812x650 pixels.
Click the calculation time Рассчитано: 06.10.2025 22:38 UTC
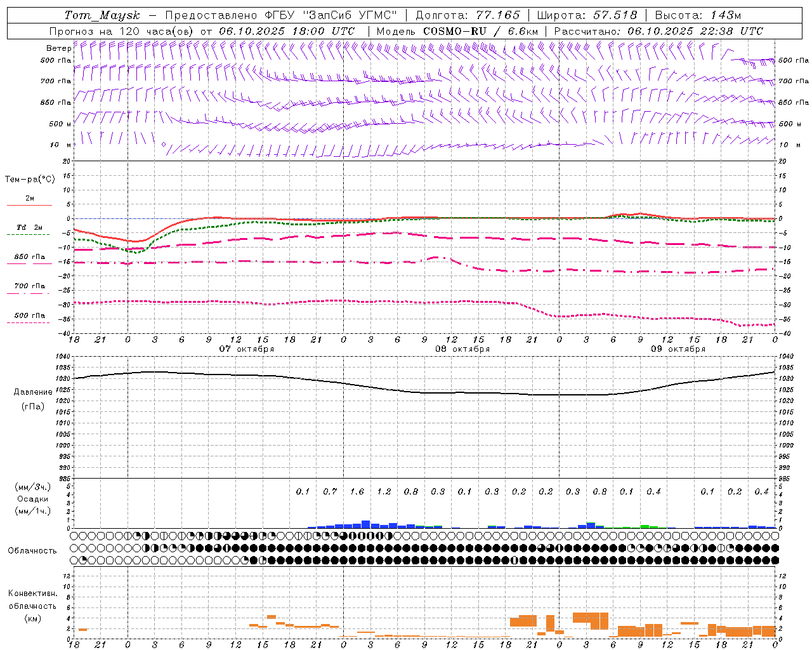pos(658,31)
